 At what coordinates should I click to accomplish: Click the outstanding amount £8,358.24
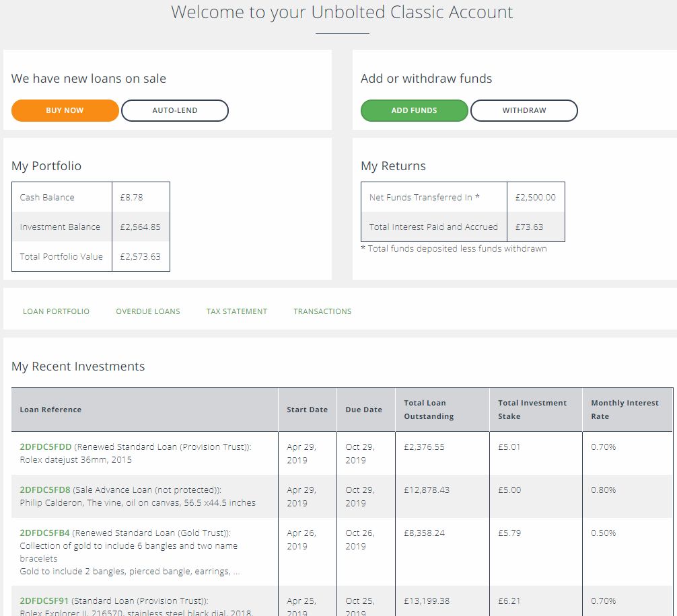pos(424,533)
